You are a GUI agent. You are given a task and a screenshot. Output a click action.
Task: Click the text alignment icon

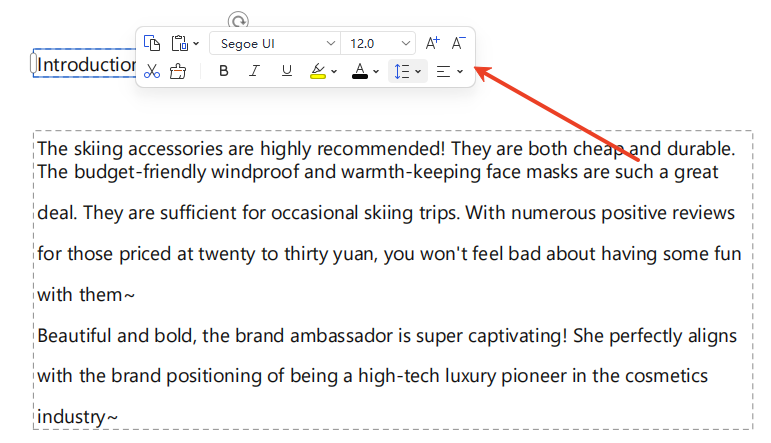point(444,71)
